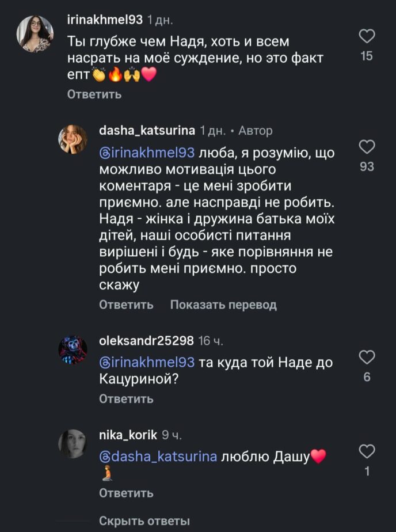Follow @irinakhmel93 mention in oleksandr25298's reply

pos(147,362)
